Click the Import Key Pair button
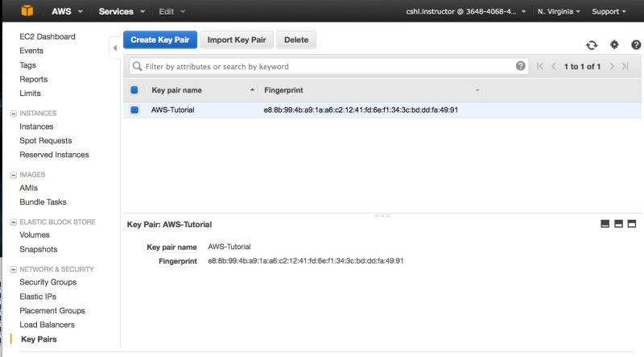Viewport: 644px width, 357px height. point(237,40)
